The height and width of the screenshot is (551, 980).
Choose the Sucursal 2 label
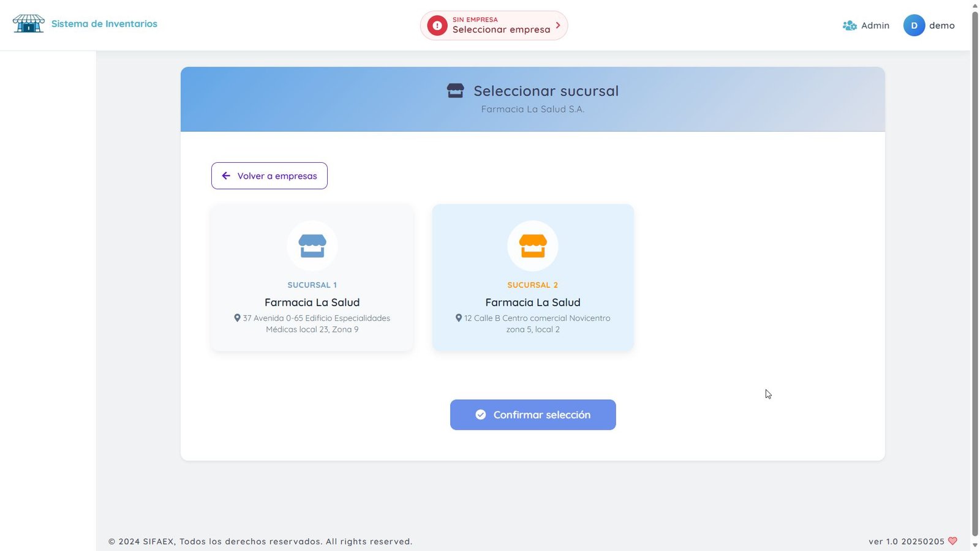[533, 285]
